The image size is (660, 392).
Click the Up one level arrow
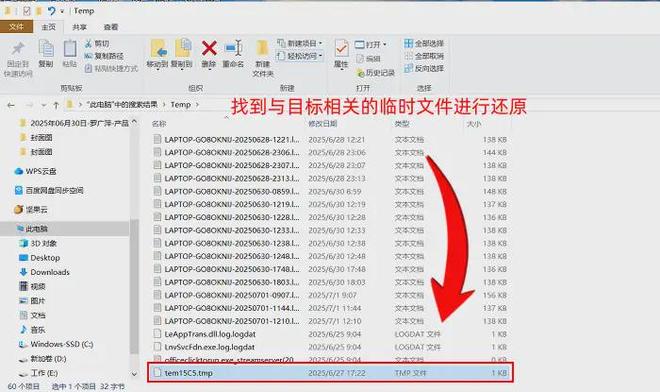(x=56, y=105)
